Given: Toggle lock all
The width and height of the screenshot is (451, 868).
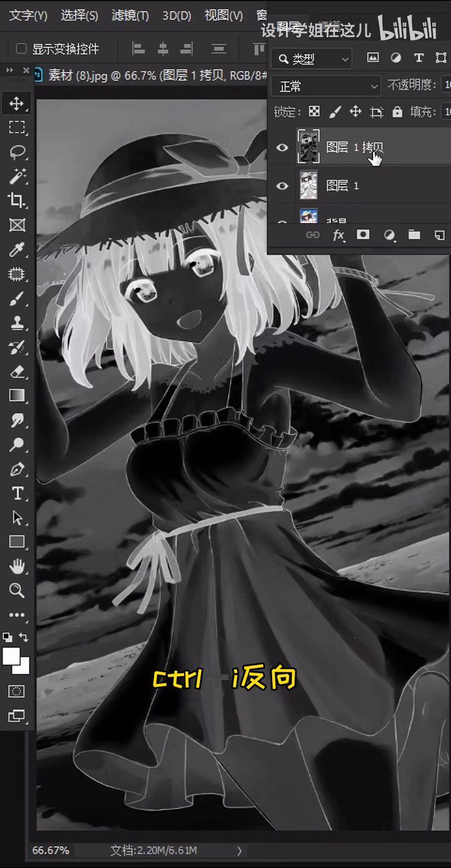Looking at the screenshot, I should (x=397, y=111).
